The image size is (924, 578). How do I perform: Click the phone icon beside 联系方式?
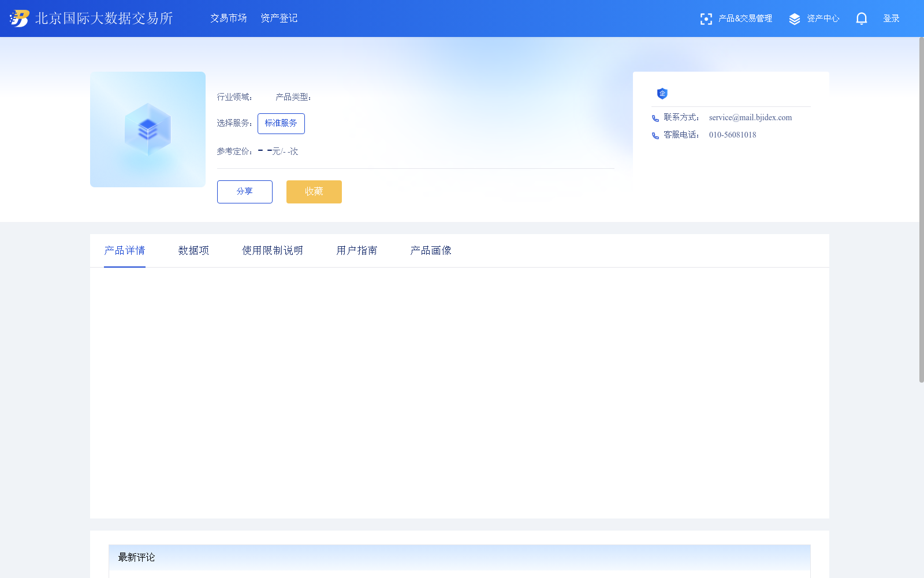pyautogui.click(x=655, y=118)
